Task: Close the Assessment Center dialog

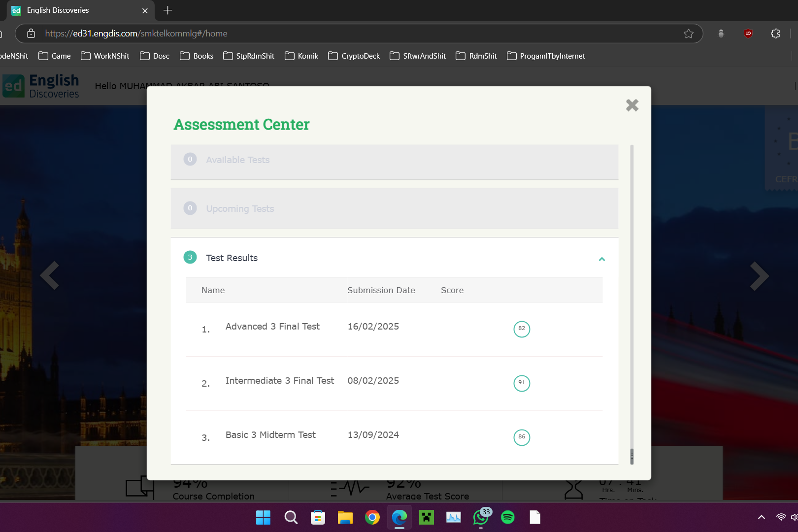Action: [632, 105]
